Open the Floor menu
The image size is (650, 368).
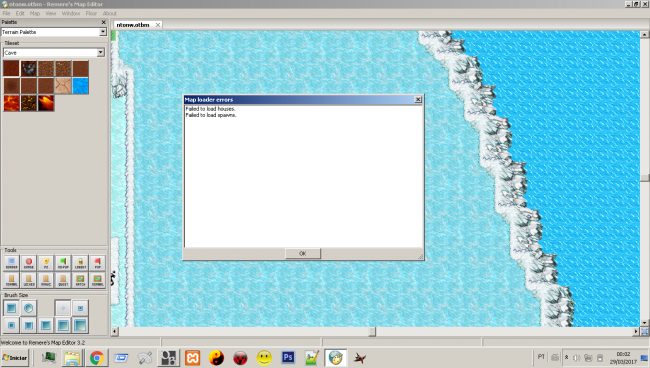click(x=91, y=13)
